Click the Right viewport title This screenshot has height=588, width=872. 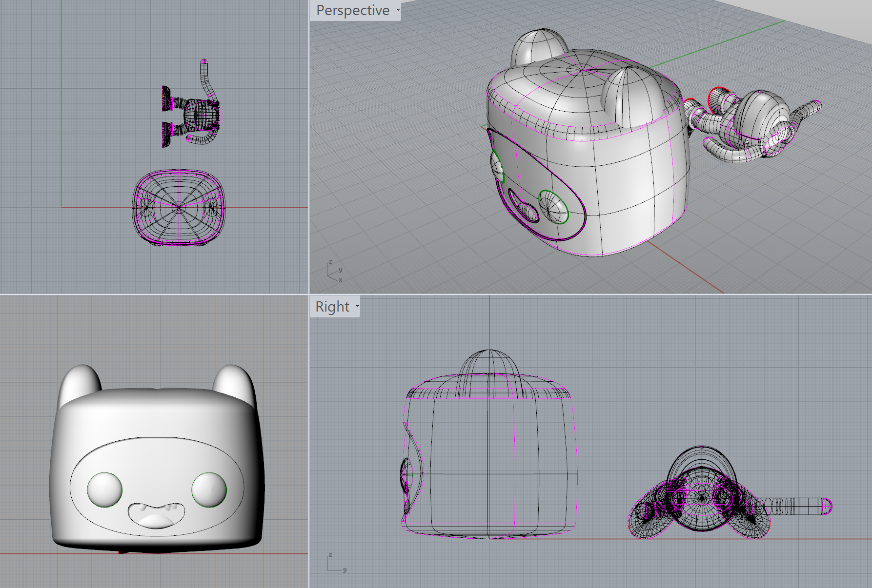point(332,306)
